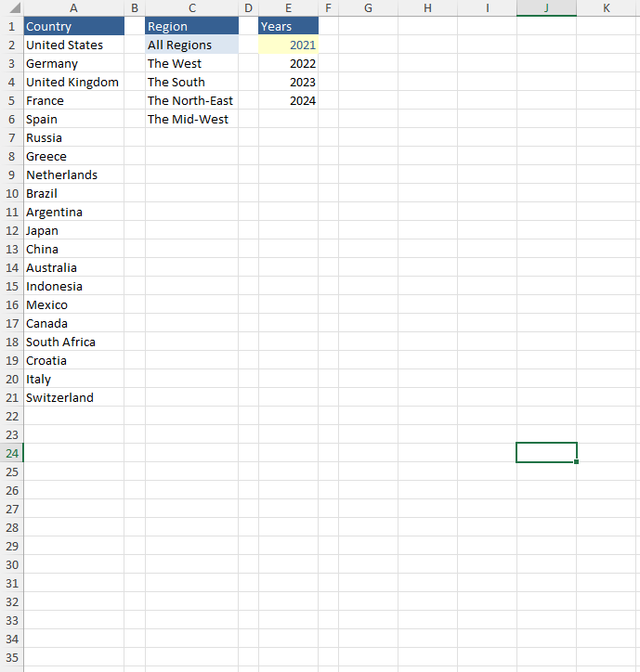Select the Croatia cell

coord(73,360)
